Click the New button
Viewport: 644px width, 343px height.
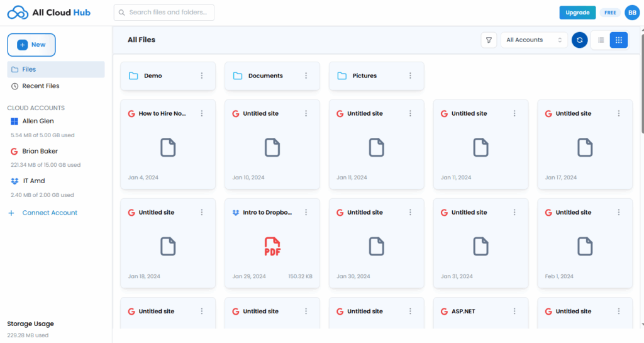tap(31, 45)
